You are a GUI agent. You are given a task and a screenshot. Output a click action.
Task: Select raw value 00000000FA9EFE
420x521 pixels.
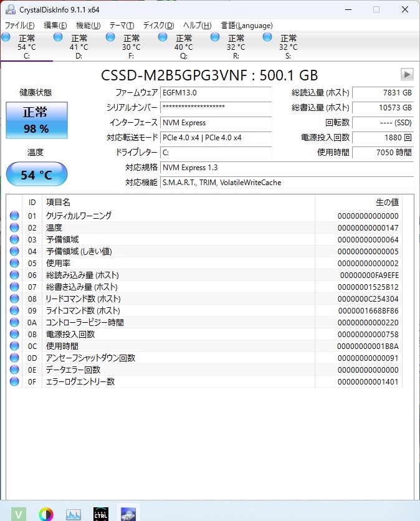click(369, 275)
